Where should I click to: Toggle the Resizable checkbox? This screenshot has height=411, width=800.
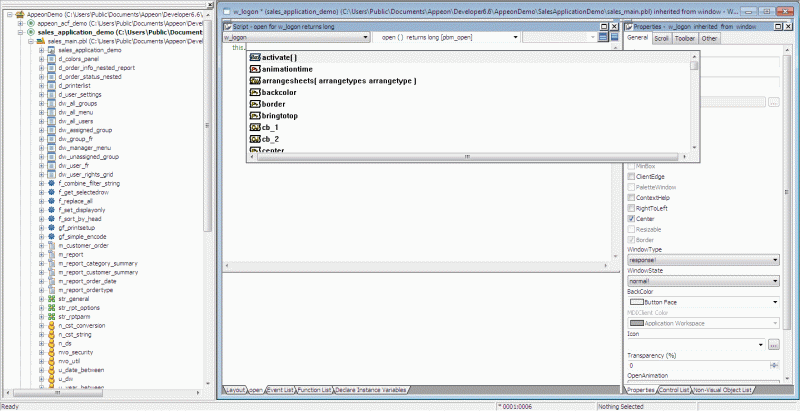pyautogui.click(x=631, y=229)
